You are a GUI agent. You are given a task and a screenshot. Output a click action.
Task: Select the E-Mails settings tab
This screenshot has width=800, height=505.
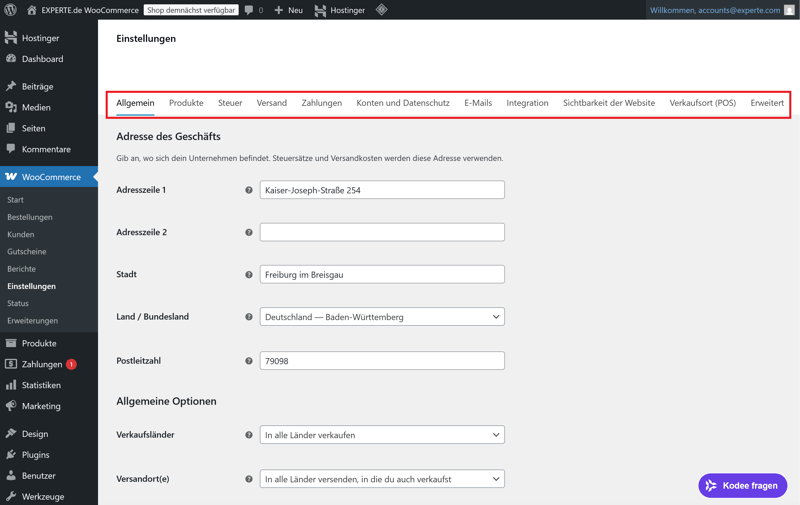click(477, 103)
